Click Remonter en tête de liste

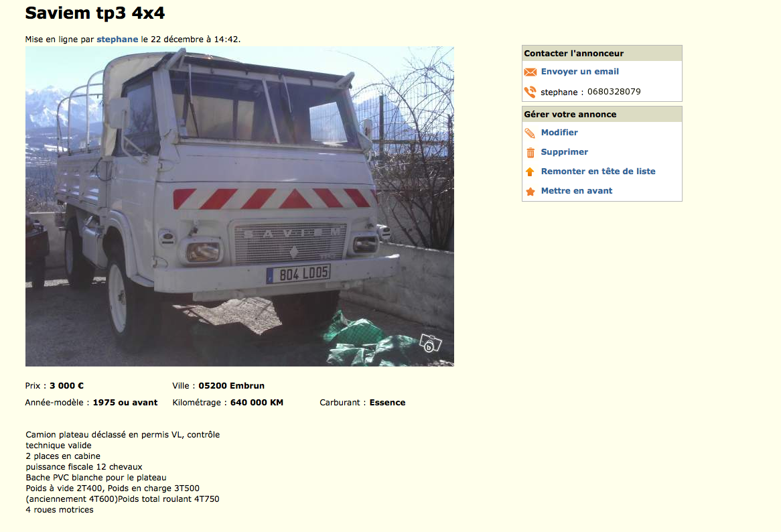(x=598, y=172)
